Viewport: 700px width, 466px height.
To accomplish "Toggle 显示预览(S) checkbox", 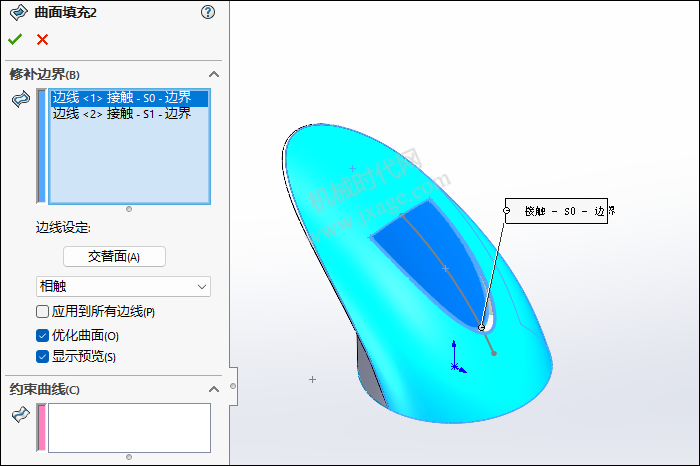I will (42, 356).
